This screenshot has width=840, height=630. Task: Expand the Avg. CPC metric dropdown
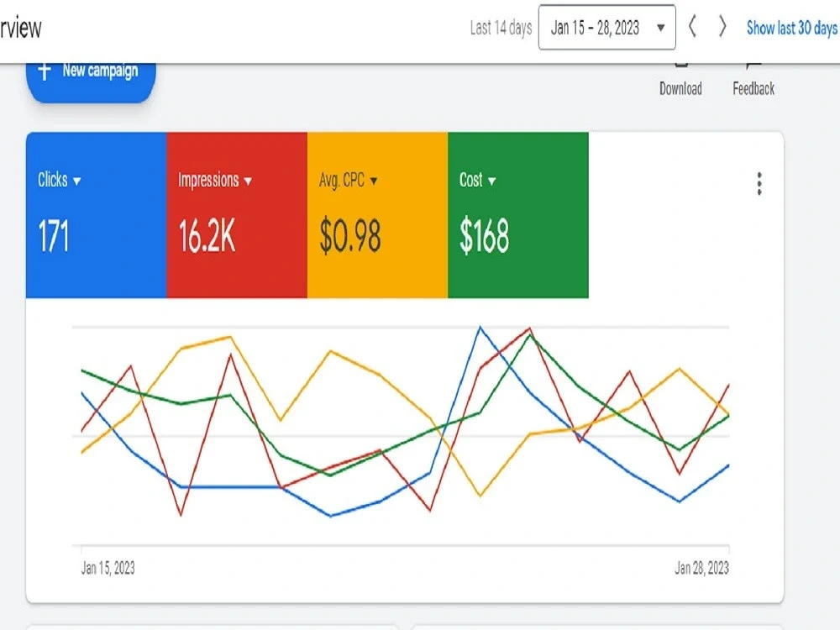coord(349,180)
